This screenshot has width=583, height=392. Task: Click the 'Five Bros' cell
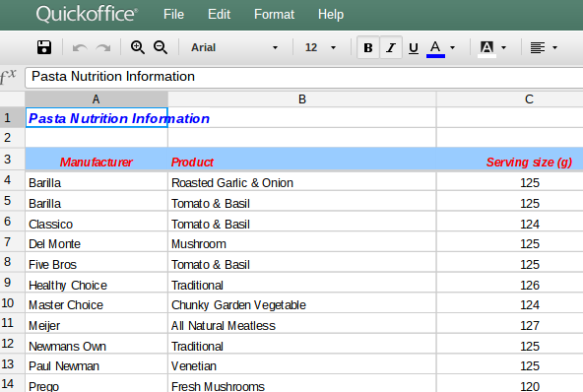tap(97, 263)
